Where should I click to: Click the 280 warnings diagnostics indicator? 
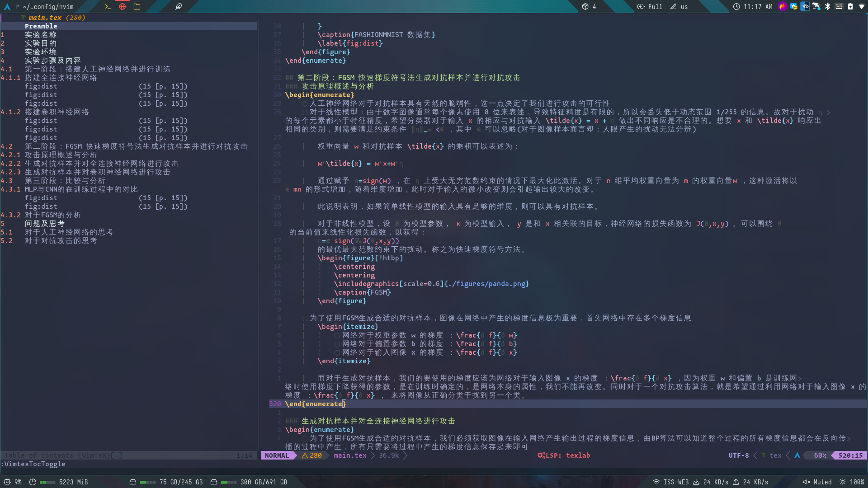tap(311, 455)
